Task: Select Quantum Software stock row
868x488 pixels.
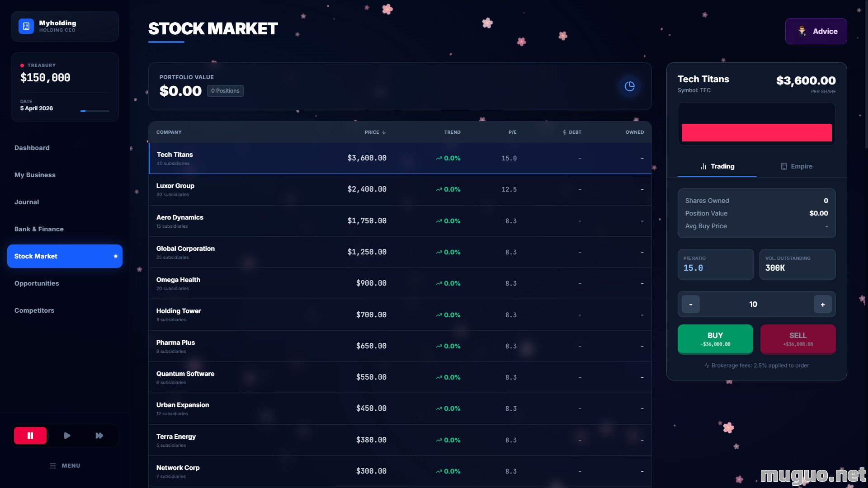Action: click(400, 377)
